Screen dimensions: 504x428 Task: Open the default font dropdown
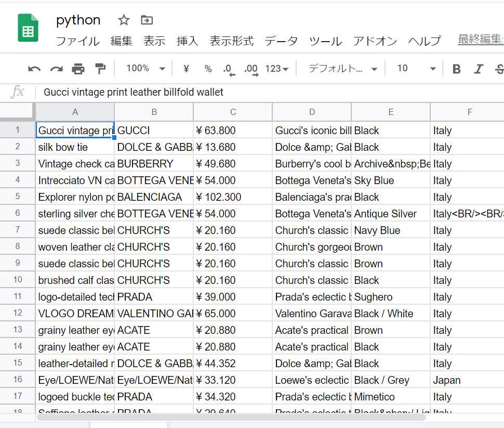pyautogui.click(x=343, y=69)
